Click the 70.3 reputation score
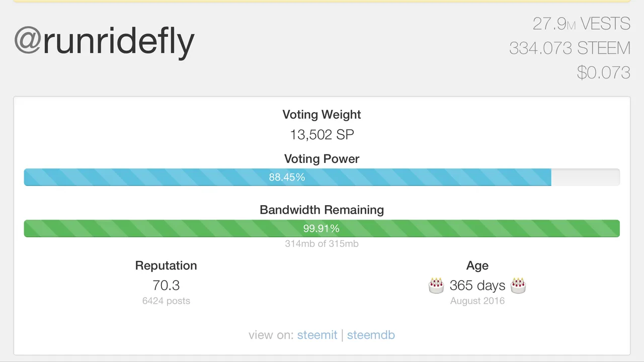644x362 pixels. click(166, 286)
